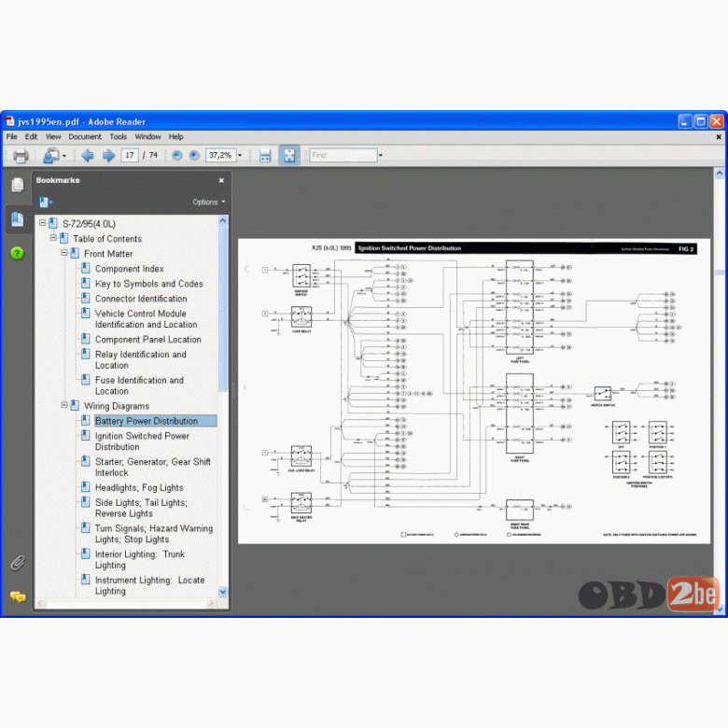This screenshot has height=728, width=728.
Task: Click the new bookmark icon in the Bookmarks panel
Action: (46, 202)
